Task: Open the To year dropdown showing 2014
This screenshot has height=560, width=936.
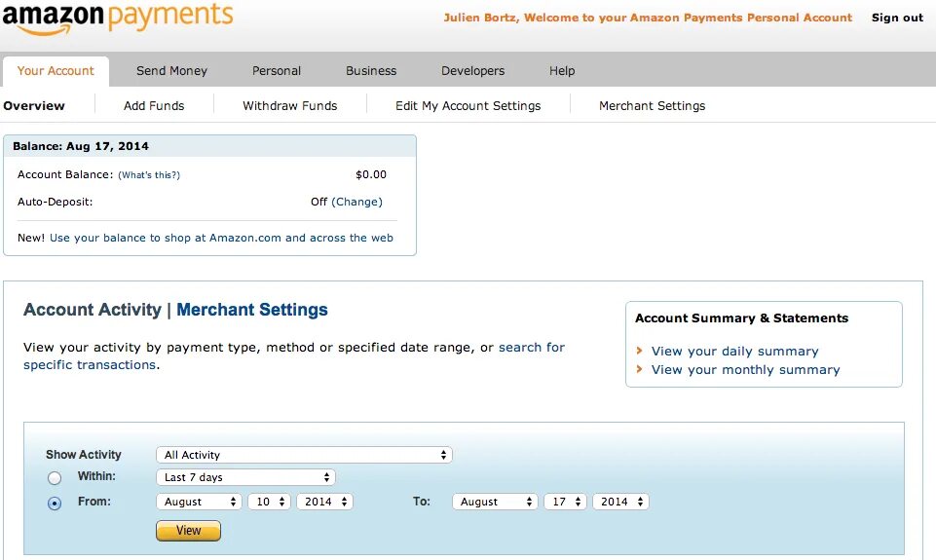Action: 620,502
